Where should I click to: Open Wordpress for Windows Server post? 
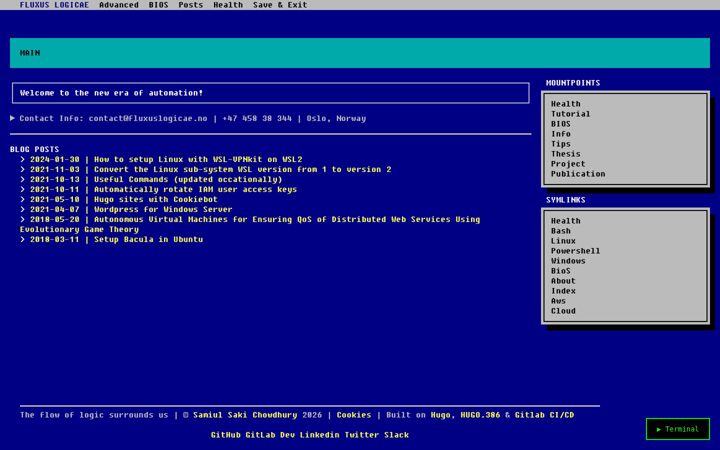[163, 209]
